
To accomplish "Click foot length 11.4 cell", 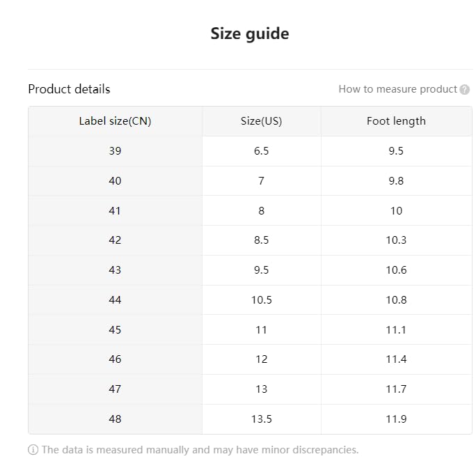I will (x=396, y=359).
